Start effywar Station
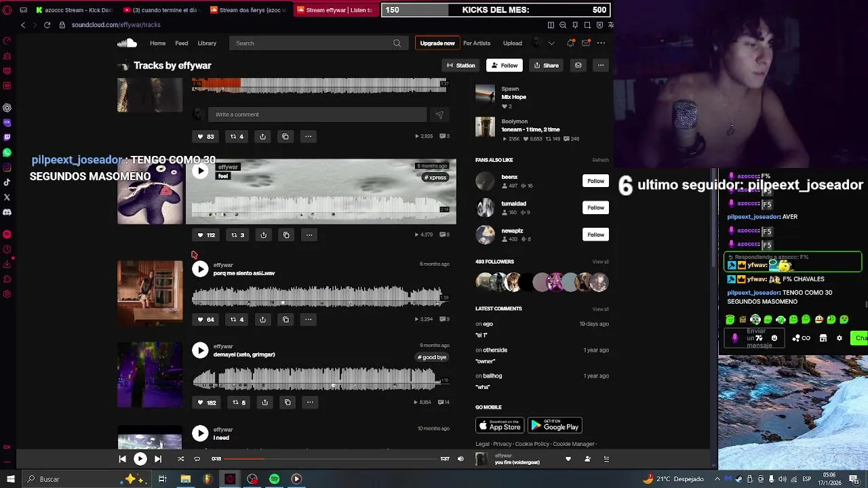This screenshot has width=868, height=488. 460,66
